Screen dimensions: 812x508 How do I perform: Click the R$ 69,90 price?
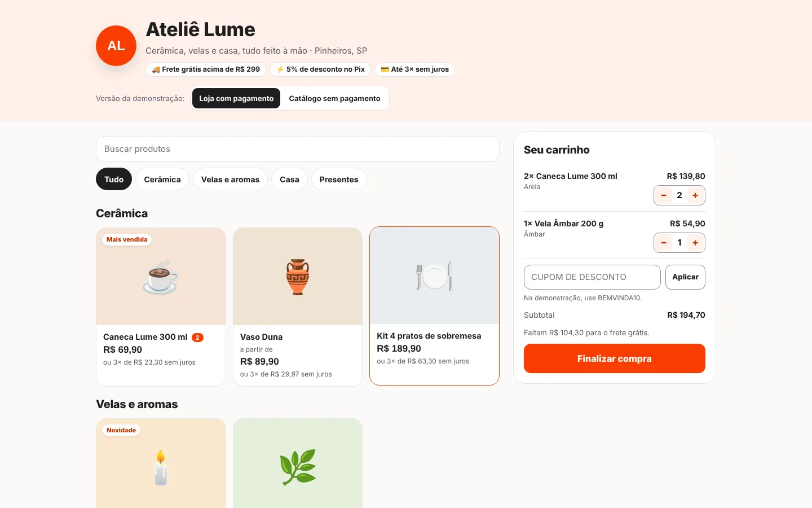click(x=122, y=350)
